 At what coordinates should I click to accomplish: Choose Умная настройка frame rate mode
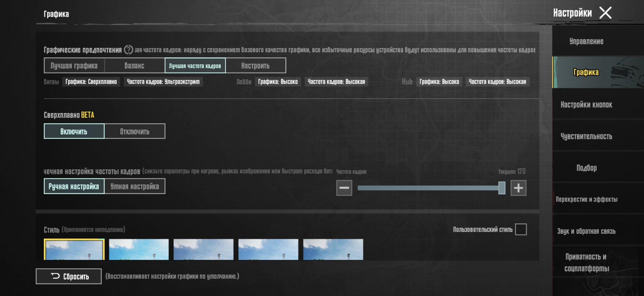135,186
